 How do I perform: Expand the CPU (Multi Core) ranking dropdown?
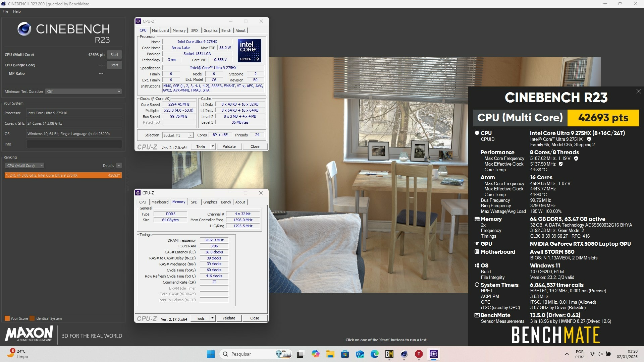pos(24,166)
